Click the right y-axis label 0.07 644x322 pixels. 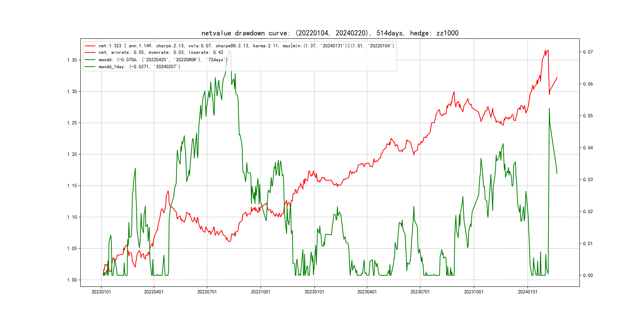pos(588,52)
